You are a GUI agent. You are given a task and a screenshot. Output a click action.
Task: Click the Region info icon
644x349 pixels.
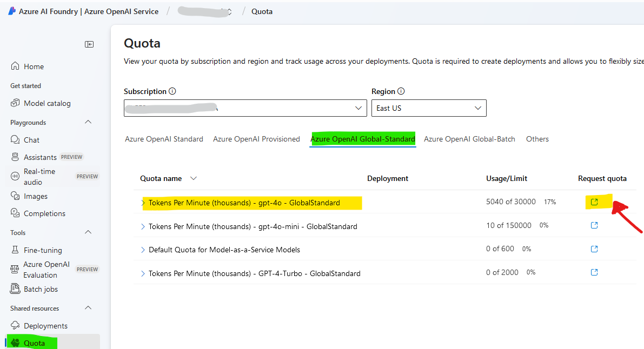[401, 91]
